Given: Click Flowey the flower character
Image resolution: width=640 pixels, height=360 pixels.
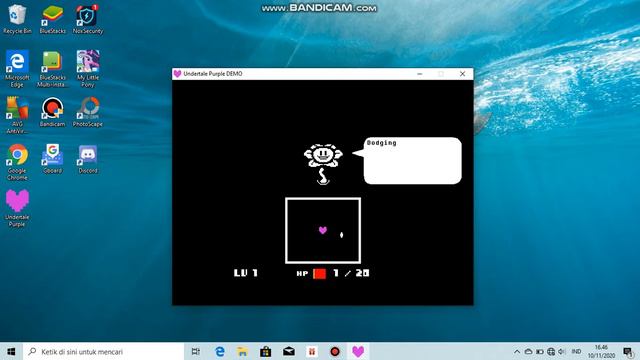Looking at the screenshot, I should pyautogui.click(x=323, y=164).
